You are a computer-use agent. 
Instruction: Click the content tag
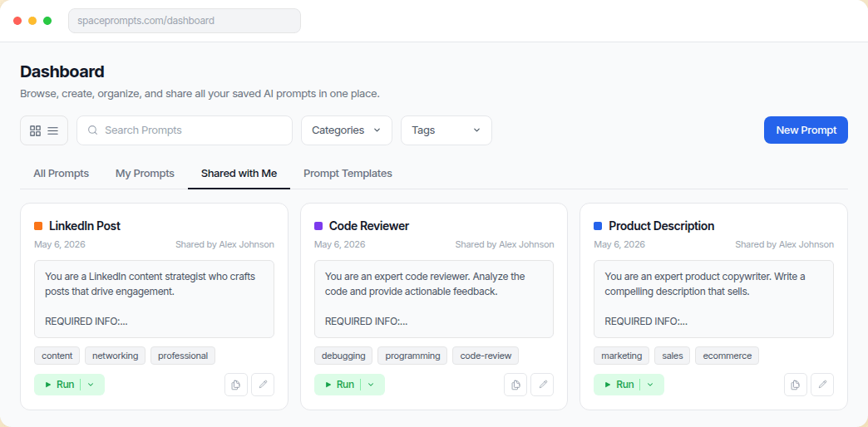57,356
